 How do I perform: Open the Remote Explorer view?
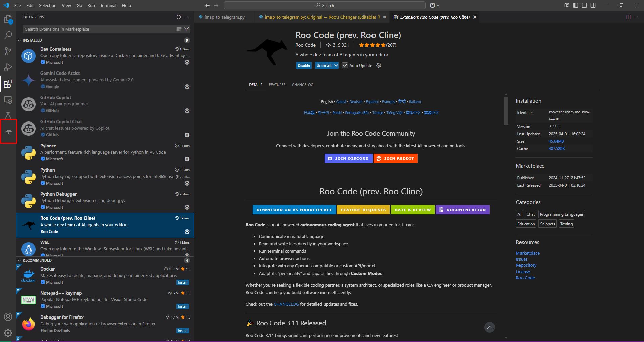(x=8, y=100)
